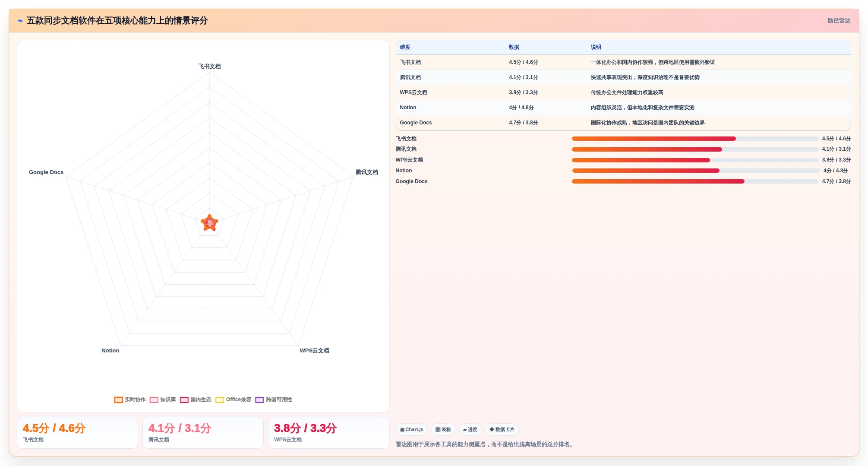Image resolution: width=868 pixels, height=466 pixels.
Task: Click the 路径雷达 label in header
Action: 839,21
